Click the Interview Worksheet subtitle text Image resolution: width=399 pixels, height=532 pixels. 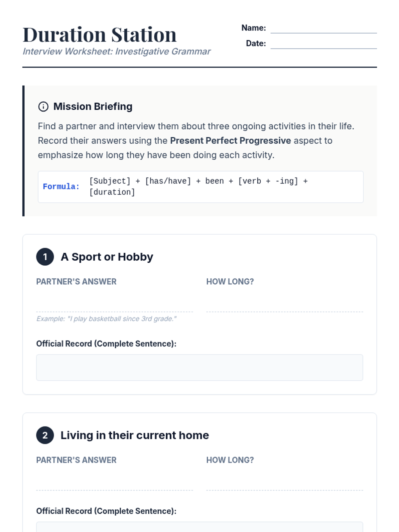tap(116, 52)
